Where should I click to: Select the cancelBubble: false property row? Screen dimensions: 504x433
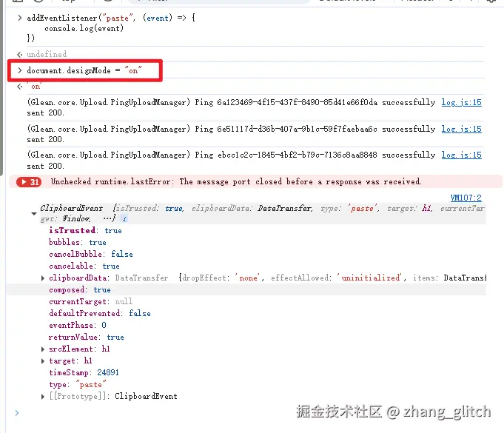coord(91,255)
